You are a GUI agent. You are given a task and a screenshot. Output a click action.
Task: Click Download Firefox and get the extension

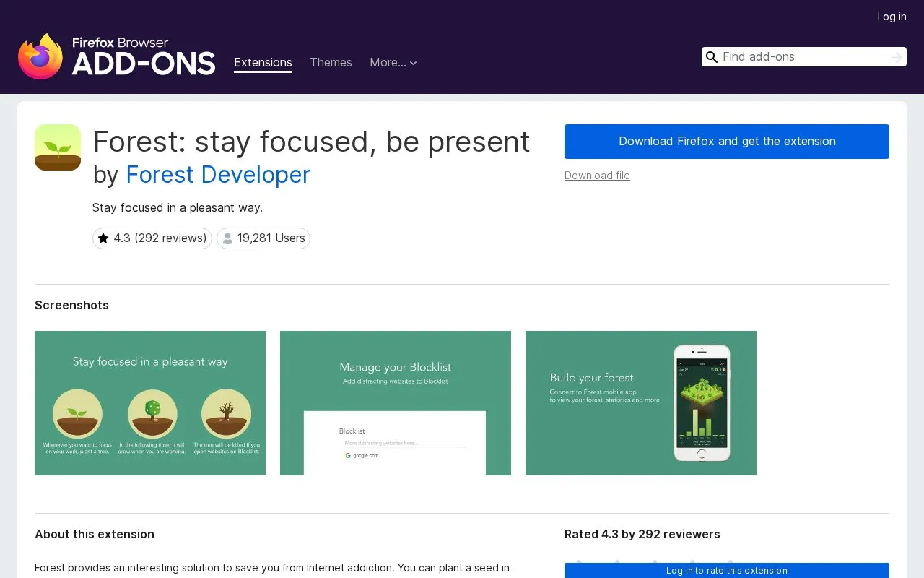tap(727, 142)
